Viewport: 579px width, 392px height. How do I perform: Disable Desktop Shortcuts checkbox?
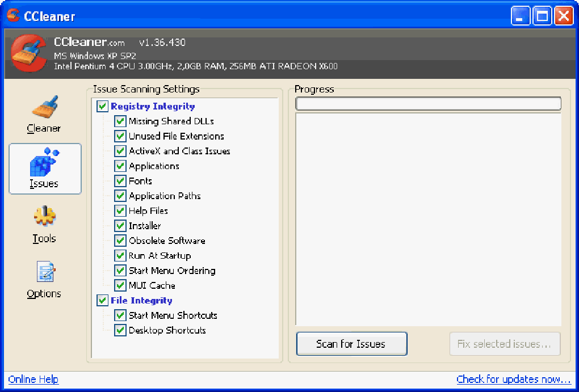tap(120, 330)
